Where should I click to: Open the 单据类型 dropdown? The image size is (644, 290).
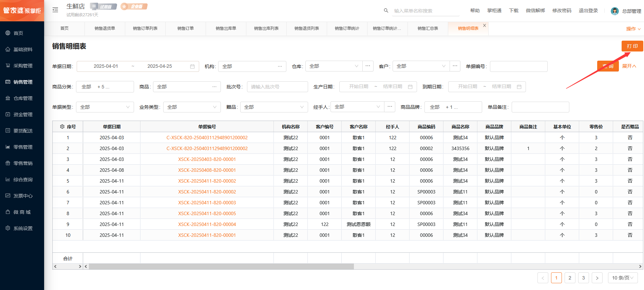pos(105,107)
